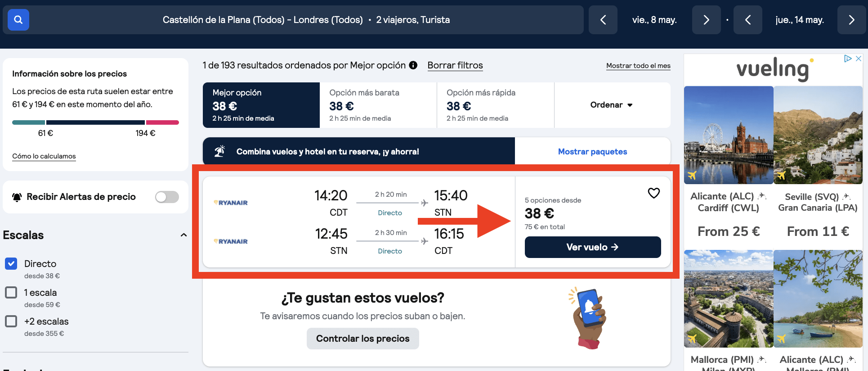Click the vueling logo in the ad

tap(774, 69)
